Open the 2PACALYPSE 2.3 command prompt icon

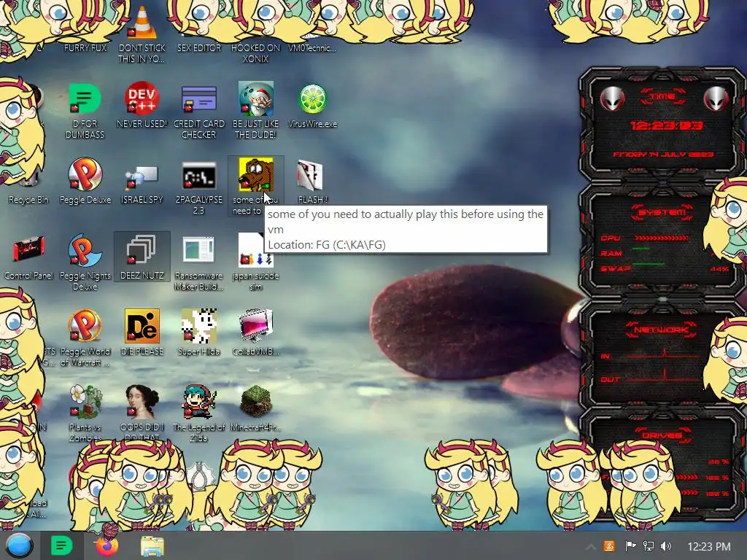click(x=198, y=176)
